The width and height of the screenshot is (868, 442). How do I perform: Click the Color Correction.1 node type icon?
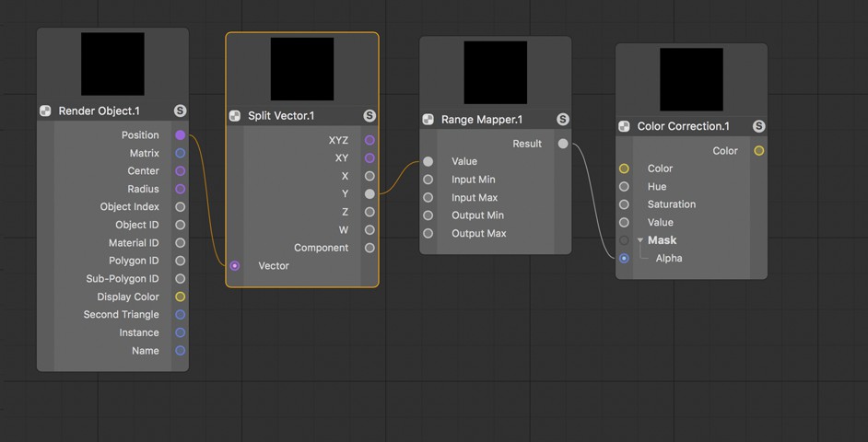click(624, 127)
